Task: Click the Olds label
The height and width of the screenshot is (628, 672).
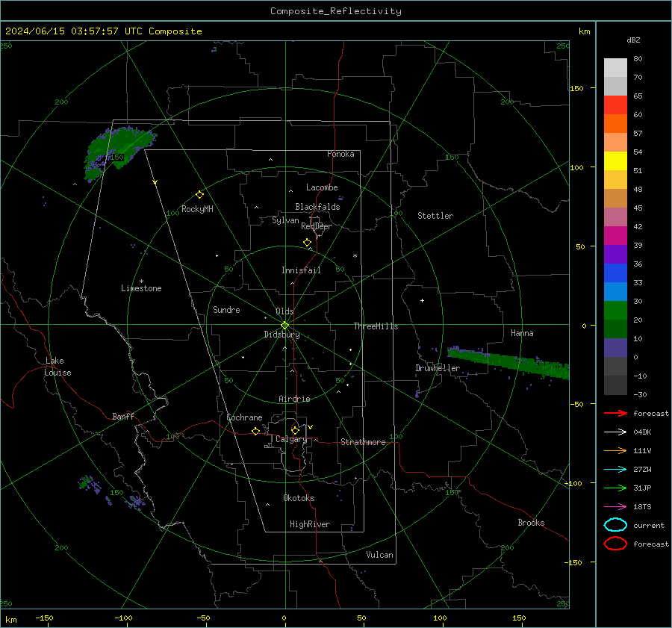Action: click(x=284, y=311)
